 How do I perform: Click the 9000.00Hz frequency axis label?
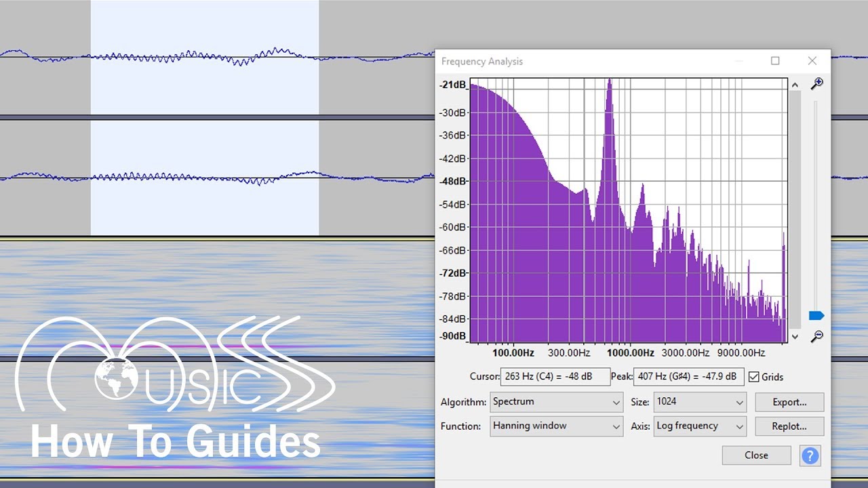coord(741,353)
